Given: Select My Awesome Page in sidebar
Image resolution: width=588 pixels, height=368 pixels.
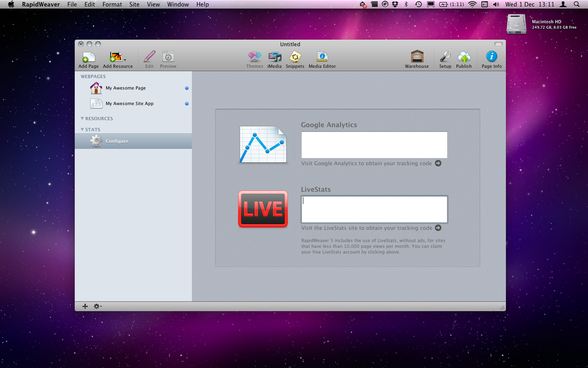Looking at the screenshot, I should (133, 88).
